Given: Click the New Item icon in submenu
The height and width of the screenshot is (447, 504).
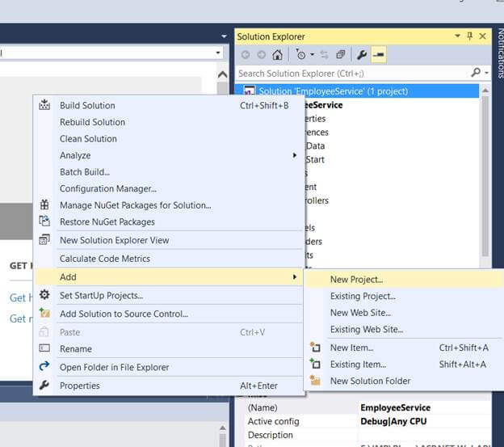Looking at the screenshot, I should (315, 348).
